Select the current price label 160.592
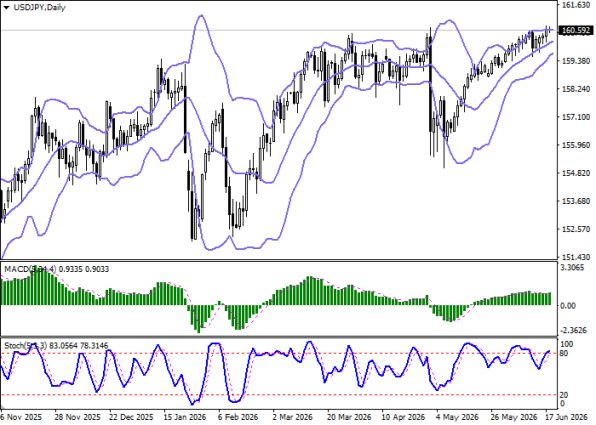The height and width of the screenshot is (425, 596). pos(576,30)
